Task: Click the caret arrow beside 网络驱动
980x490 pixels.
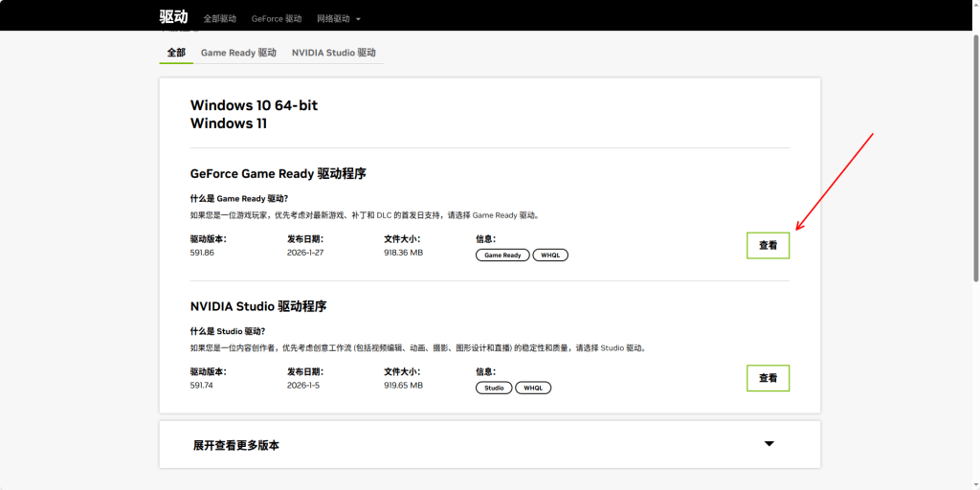Action: click(358, 19)
